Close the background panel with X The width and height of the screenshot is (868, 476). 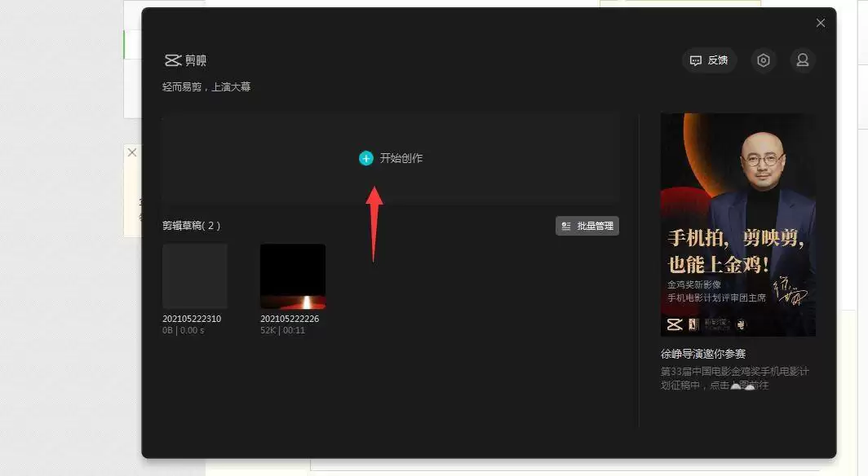132,152
